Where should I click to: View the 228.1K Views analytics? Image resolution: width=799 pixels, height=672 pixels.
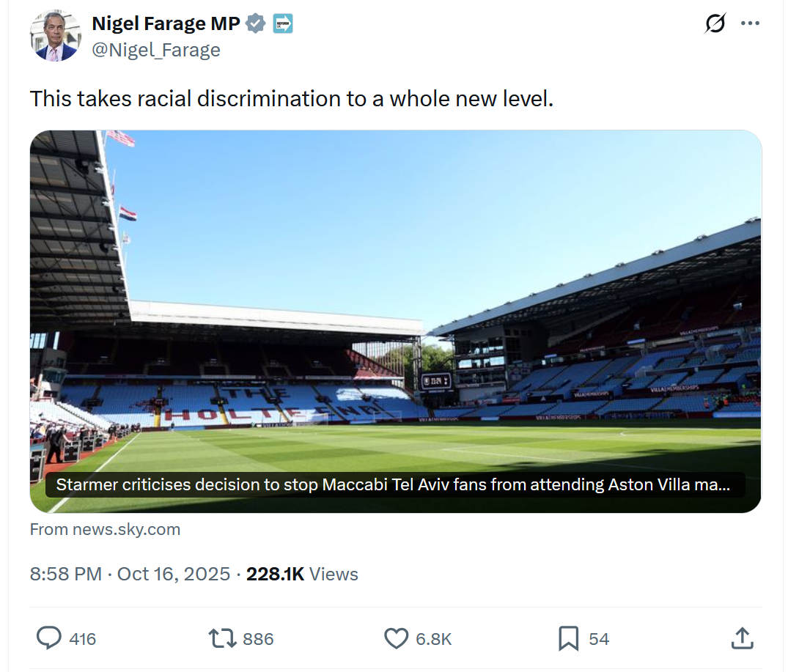click(x=302, y=574)
